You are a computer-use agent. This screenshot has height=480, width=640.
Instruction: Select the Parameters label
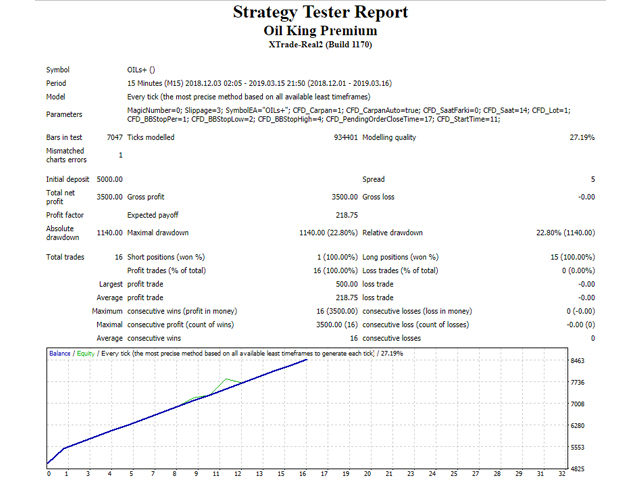click(64, 114)
